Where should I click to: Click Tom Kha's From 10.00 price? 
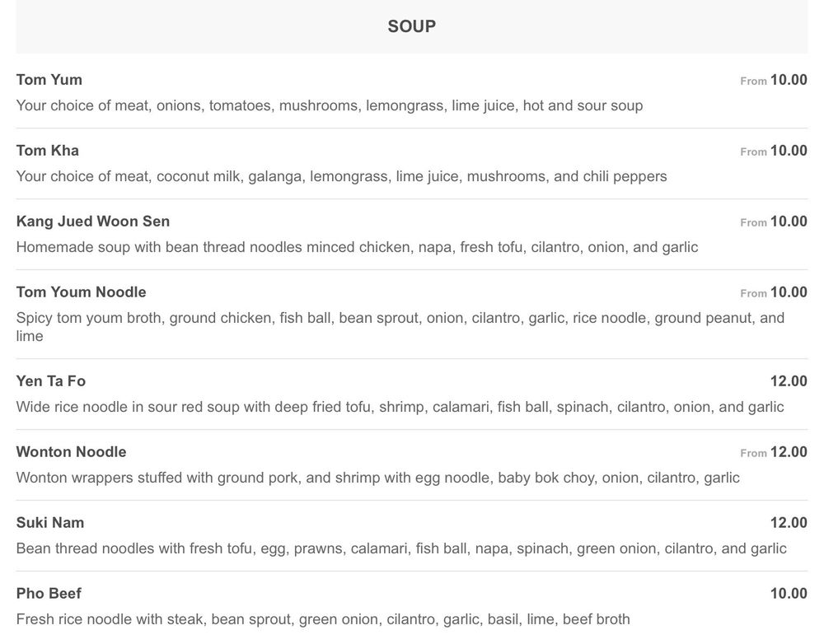pos(774,152)
